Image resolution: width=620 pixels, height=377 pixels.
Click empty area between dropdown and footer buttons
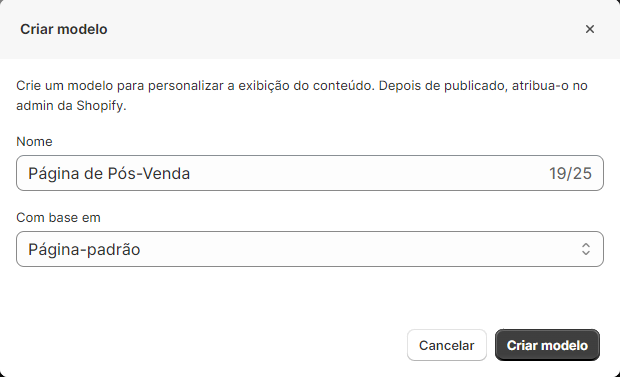pyautogui.click(x=310, y=297)
